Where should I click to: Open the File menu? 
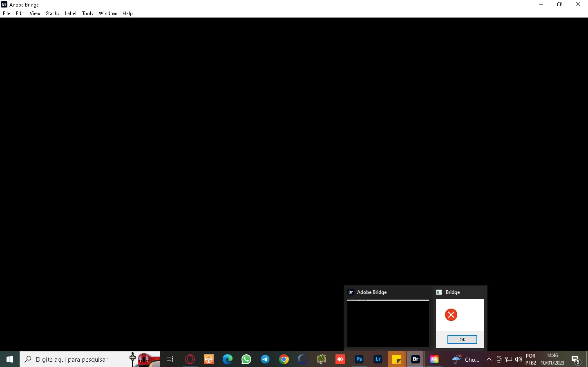tap(7, 13)
